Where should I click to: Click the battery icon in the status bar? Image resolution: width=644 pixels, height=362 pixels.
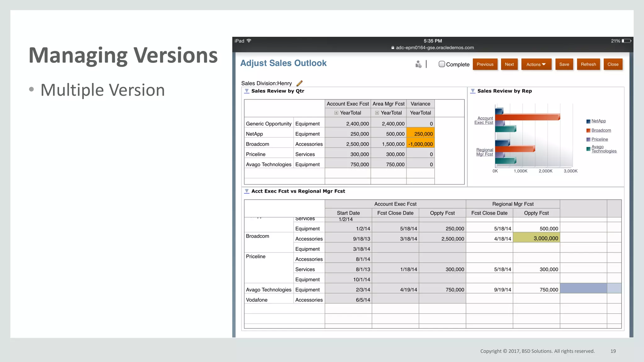tap(626, 41)
